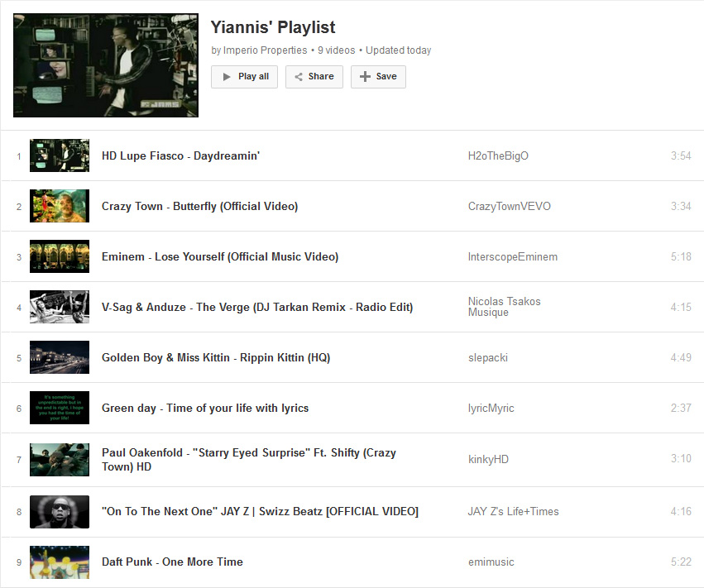Viewport: 704px width, 588px height.
Task: Open thumbnail for Golden Boy Rippin Kittin
Action: (x=60, y=357)
